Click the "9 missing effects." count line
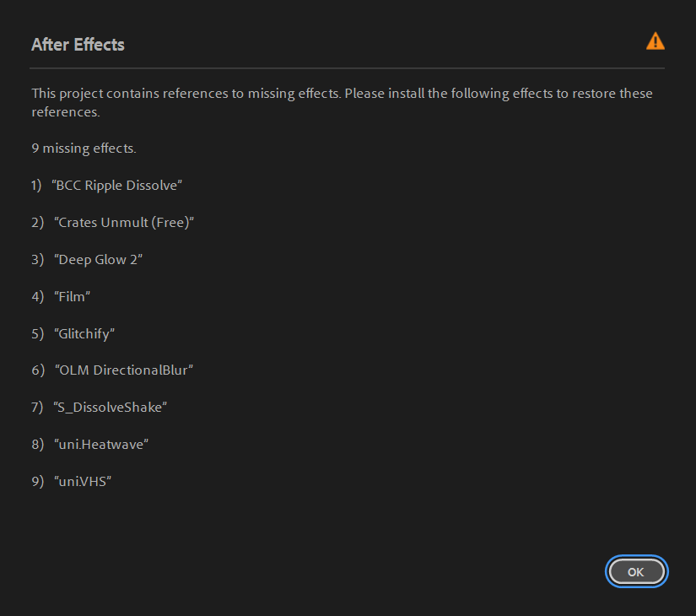 click(84, 149)
